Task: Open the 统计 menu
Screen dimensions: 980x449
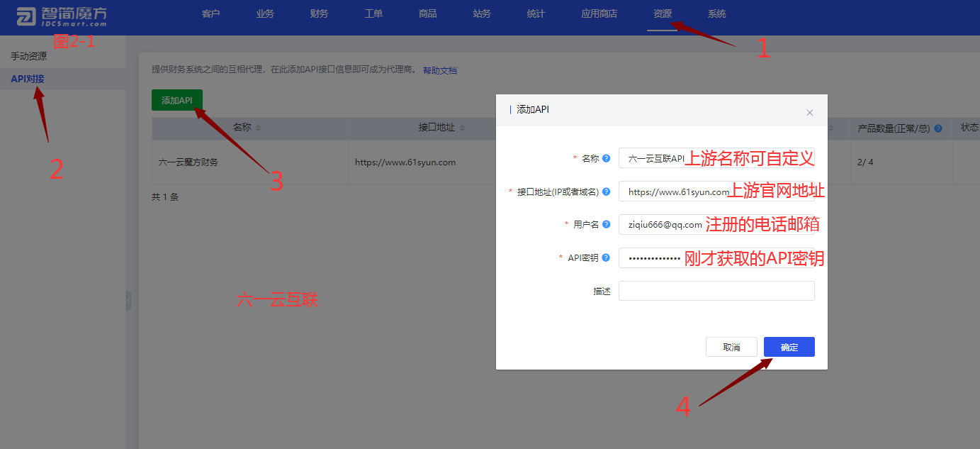Action: coord(536,13)
